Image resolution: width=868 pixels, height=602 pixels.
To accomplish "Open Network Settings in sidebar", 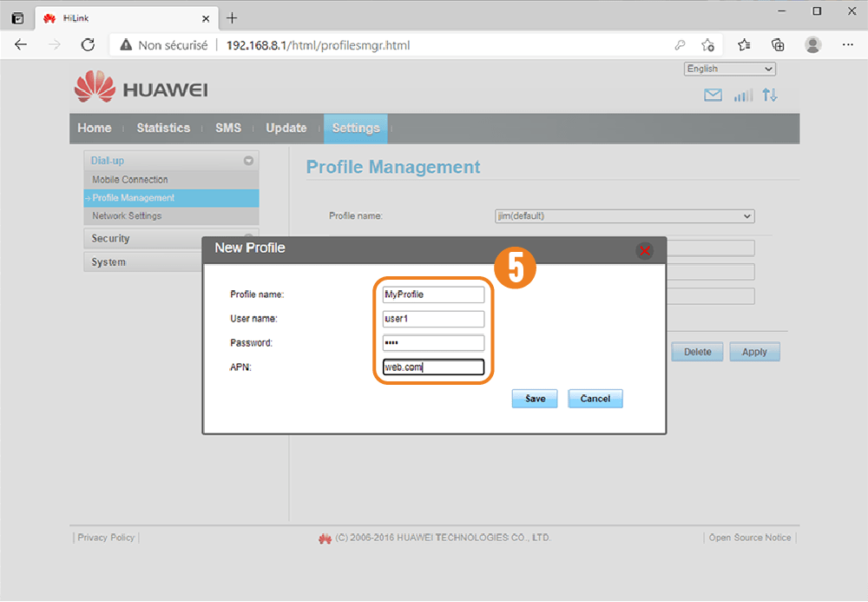I will click(x=171, y=216).
